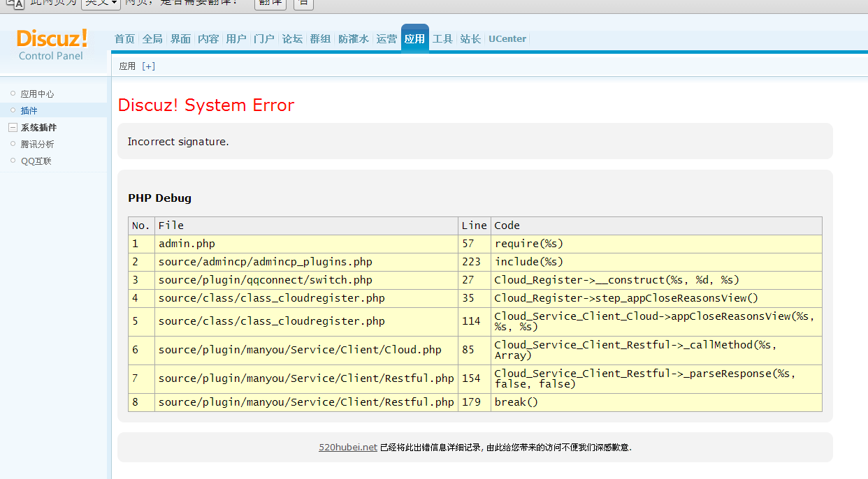Click the source/plugin/qqconnect/switch.php cell
Viewport: 868px width, 479px height.
[306, 280]
